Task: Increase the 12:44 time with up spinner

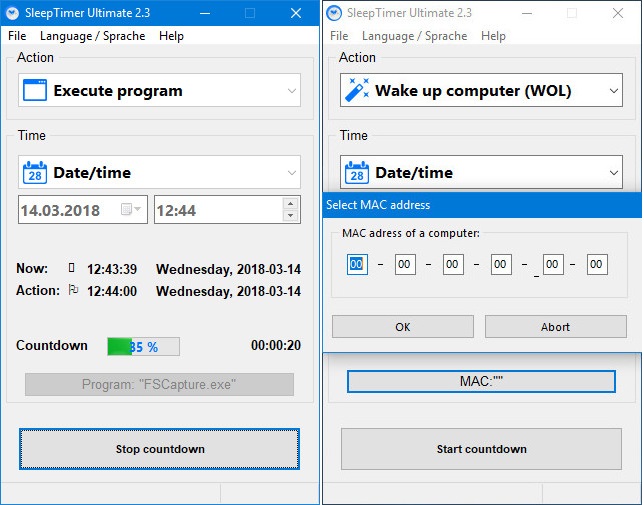Action: pyautogui.click(x=291, y=203)
